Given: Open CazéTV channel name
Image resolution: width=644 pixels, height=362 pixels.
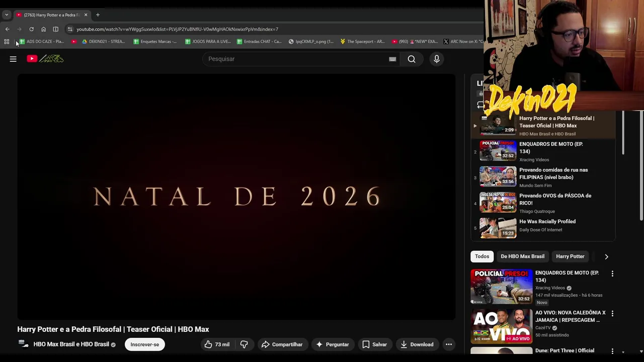Looking at the screenshot, I should [542, 328].
